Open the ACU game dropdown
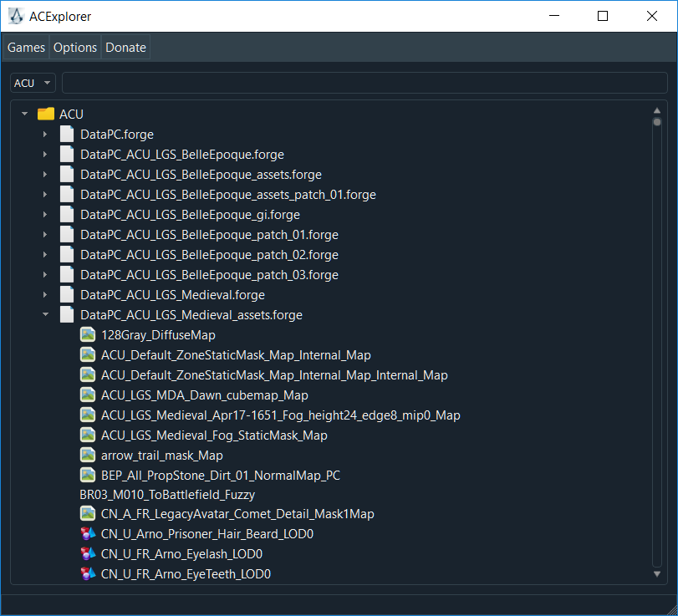678x616 pixels. pyautogui.click(x=33, y=83)
